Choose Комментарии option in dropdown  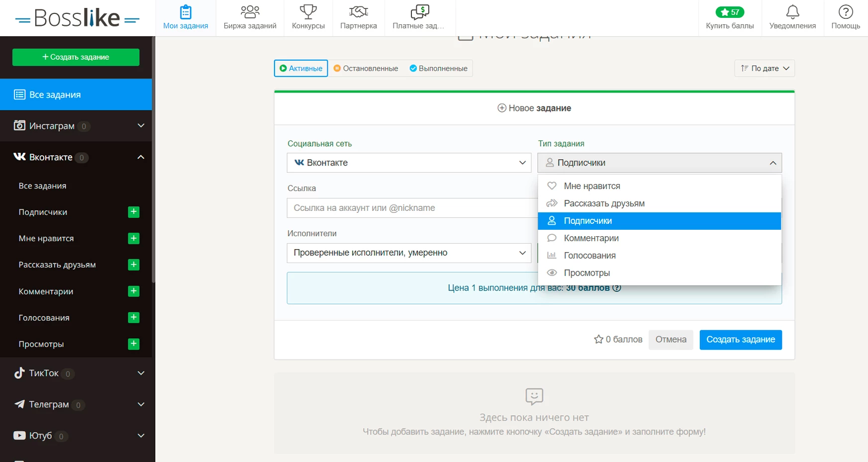pyautogui.click(x=660, y=238)
